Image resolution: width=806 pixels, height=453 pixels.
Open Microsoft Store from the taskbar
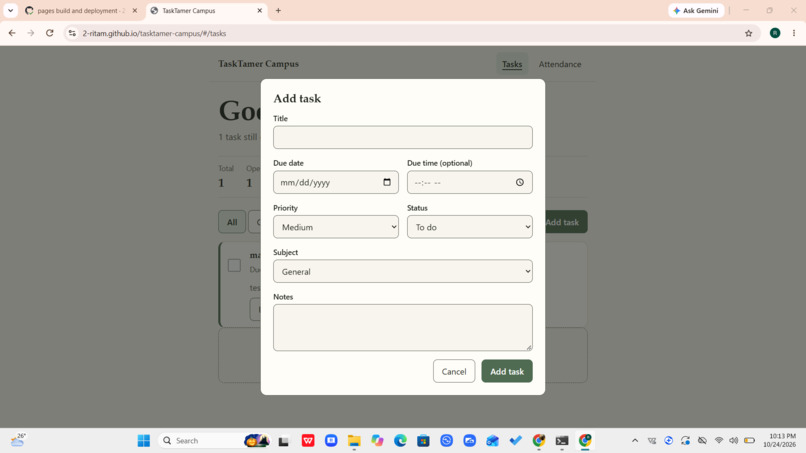[x=423, y=441]
